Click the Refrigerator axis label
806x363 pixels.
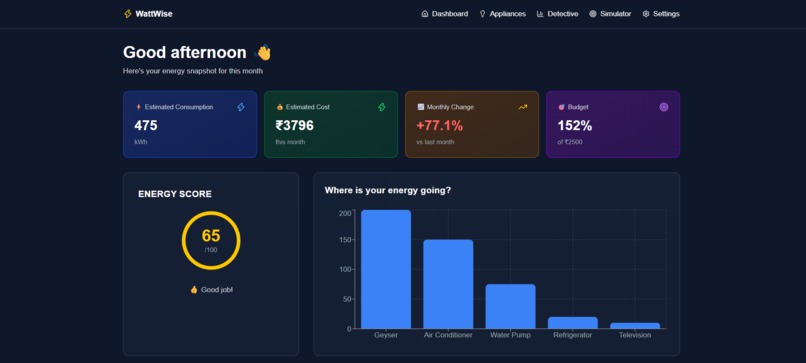coord(573,335)
